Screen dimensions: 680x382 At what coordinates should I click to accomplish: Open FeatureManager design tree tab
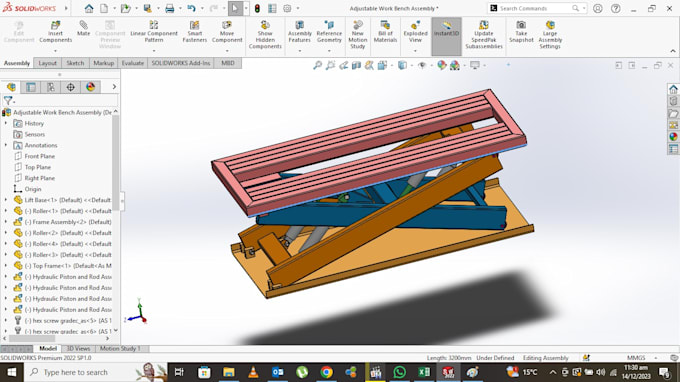tap(11, 87)
